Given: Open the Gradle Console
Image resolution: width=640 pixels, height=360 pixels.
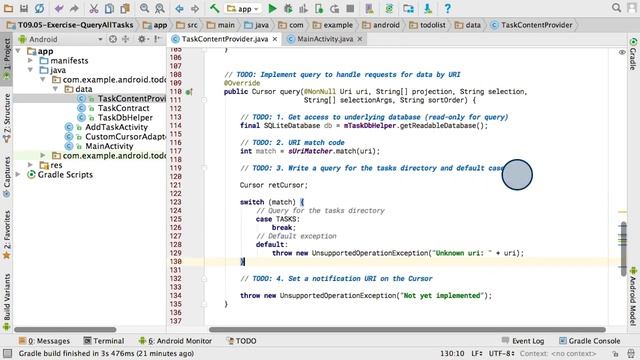Looking at the screenshot, I should [589, 341].
